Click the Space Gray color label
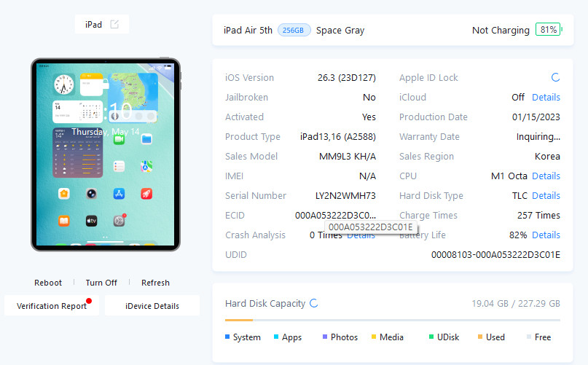Image resolution: width=588 pixels, height=365 pixels. point(340,31)
